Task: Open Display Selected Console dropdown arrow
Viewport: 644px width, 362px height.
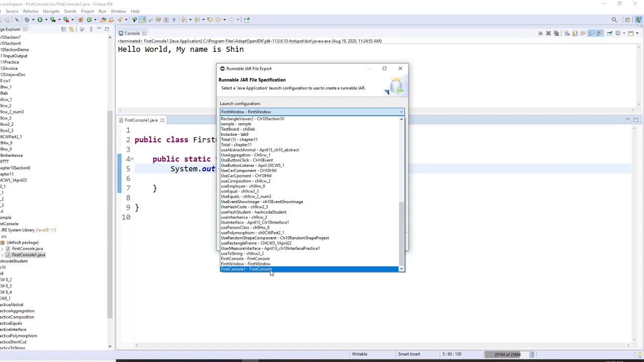Action: (x=624, y=33)
